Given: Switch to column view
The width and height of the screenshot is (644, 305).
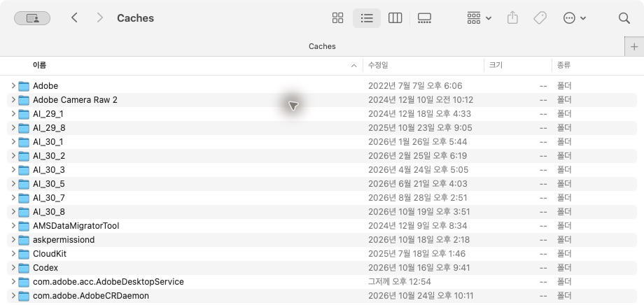Looking at the screenshot, I should 395,18.
